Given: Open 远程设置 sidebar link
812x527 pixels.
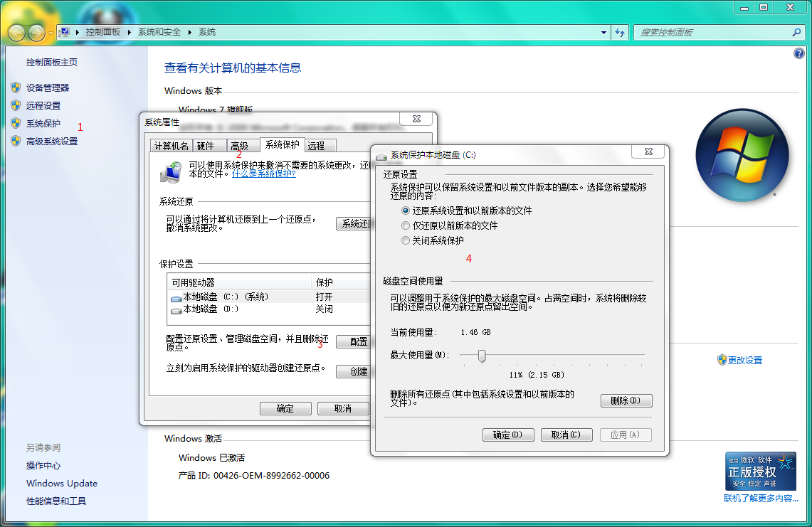Looking at the screenshot, I should 43,105.
